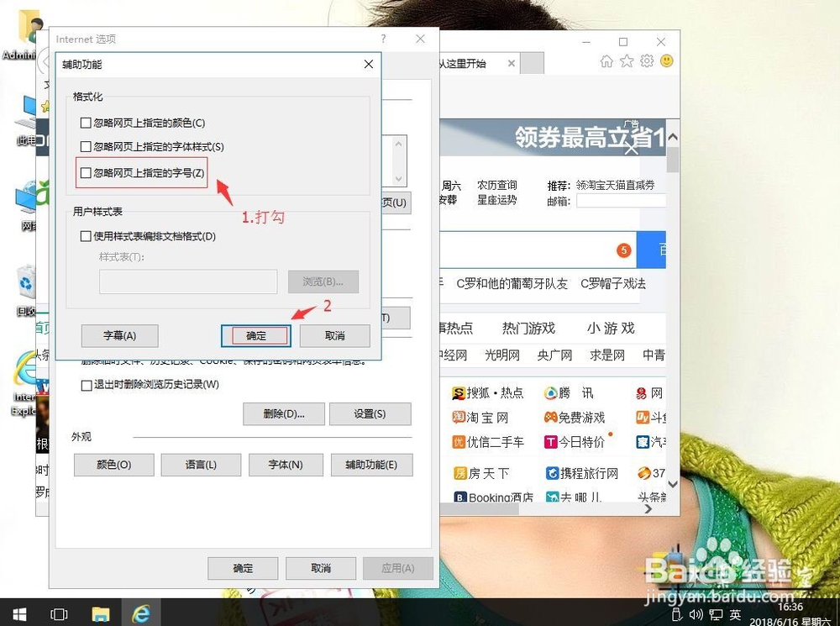840x626 pixels.
Task: Click the help question mark in Internet 选项
Action: pos(383,39)
